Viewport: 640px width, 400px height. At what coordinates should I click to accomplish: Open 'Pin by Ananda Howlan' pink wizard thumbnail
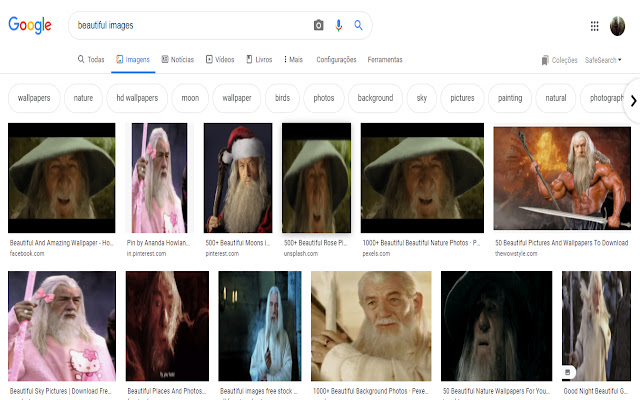159,178
